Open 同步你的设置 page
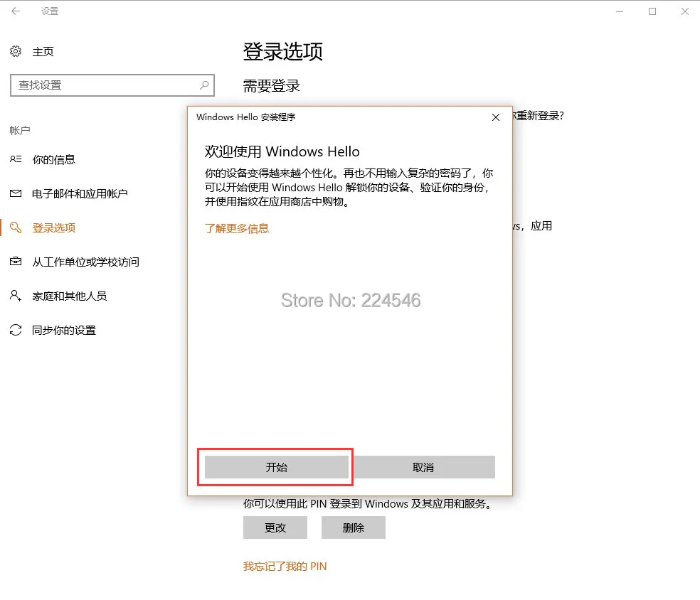 tap(64, 330)
